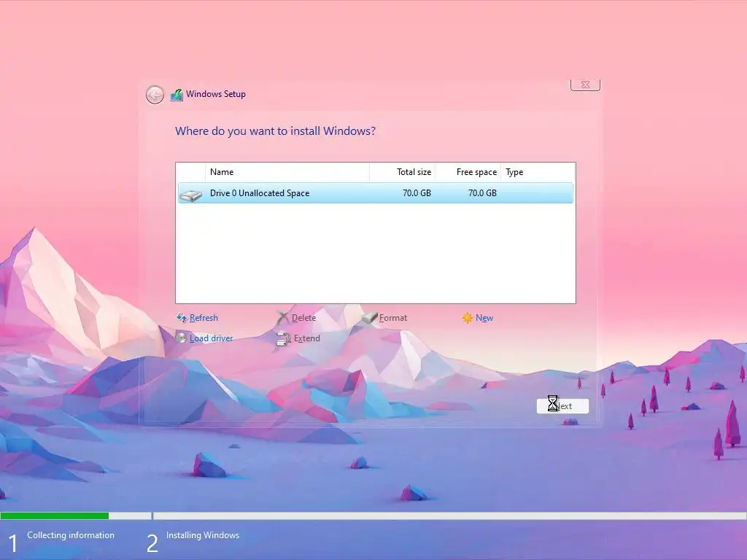Click the Extend partition icon
This screenshot has width=747, height=560.
[x=283, y=338]
